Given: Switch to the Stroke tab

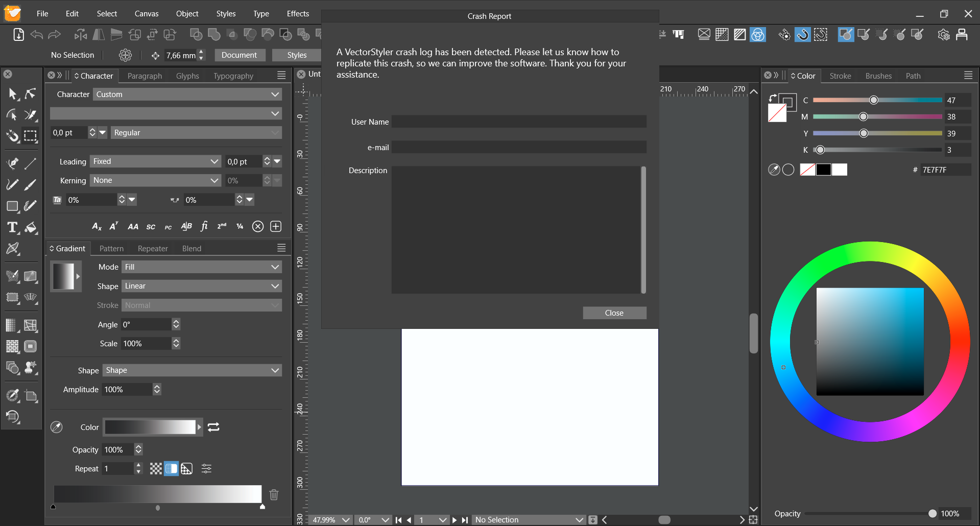Looking at the screenshot, I should click(840, 76).
